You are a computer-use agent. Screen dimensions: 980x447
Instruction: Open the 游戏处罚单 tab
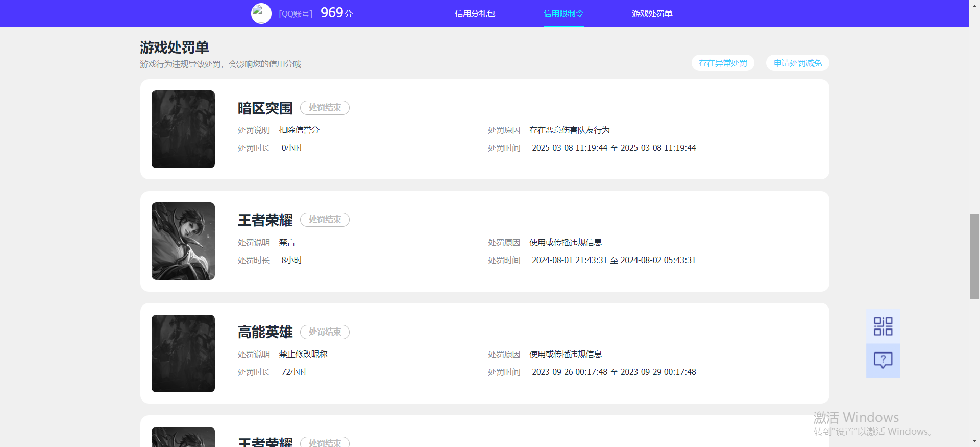tap(652, 14)
